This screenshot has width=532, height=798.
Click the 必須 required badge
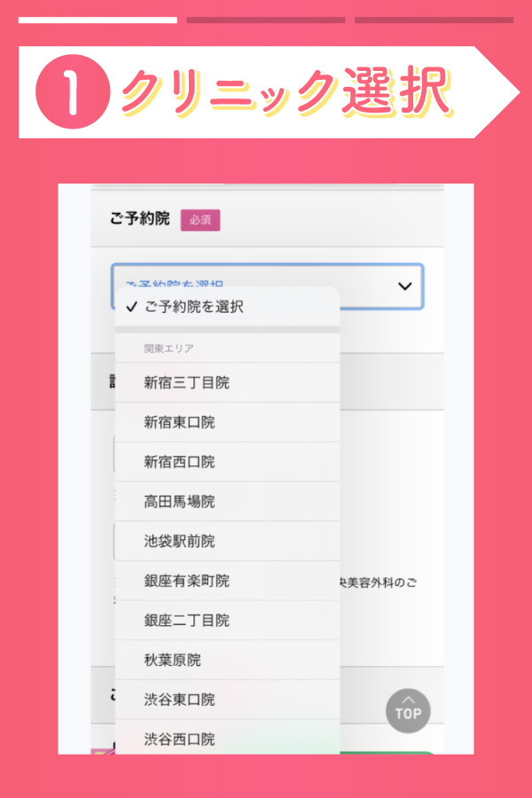pyautogui.click(x=200, y=220)
